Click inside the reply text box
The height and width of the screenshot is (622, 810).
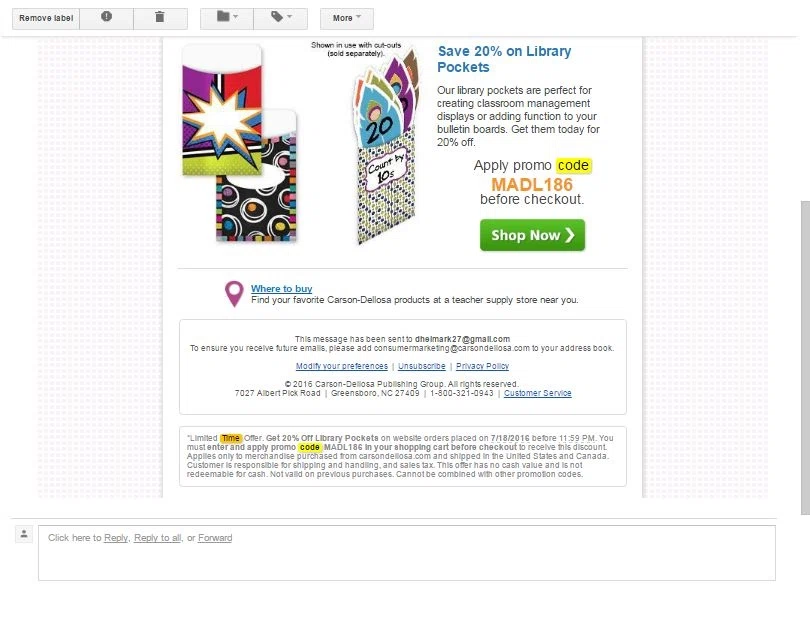pyautogui.click(x=407, y=553)
